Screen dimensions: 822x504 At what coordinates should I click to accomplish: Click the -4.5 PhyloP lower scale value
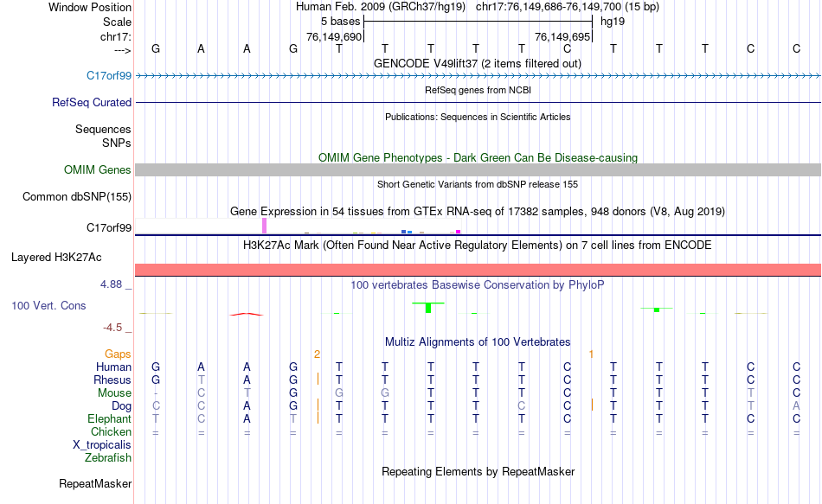coord(112,328)
